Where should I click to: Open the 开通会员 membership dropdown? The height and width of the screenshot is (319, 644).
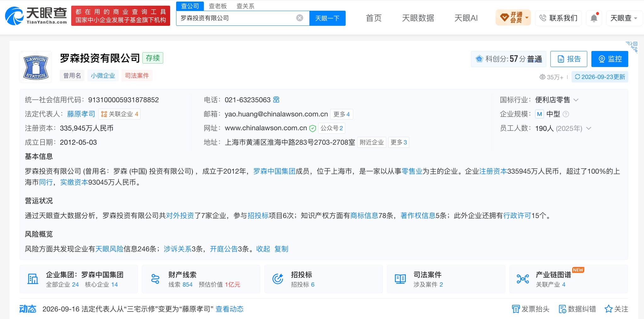513,18
